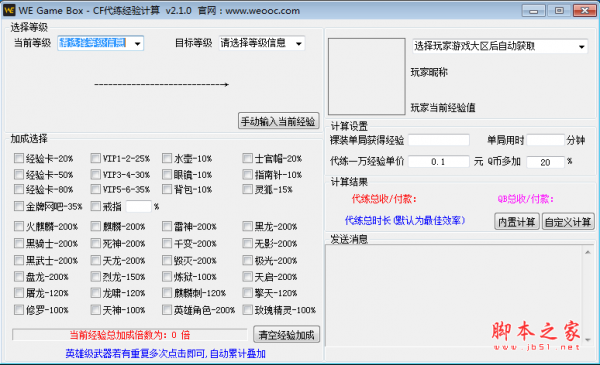Tick 士官帽-20% checkbox
The width and height of the screenshot is (600, 365).
(x=248, y=158)
